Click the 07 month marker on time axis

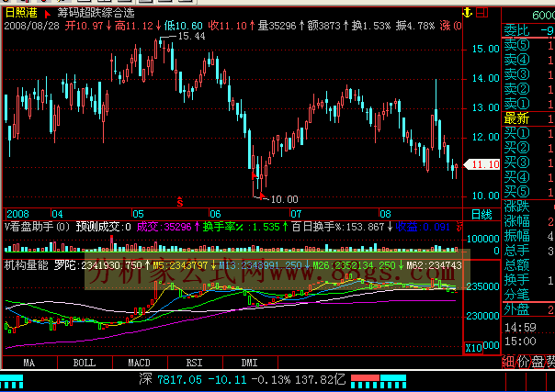coord(296,214)
